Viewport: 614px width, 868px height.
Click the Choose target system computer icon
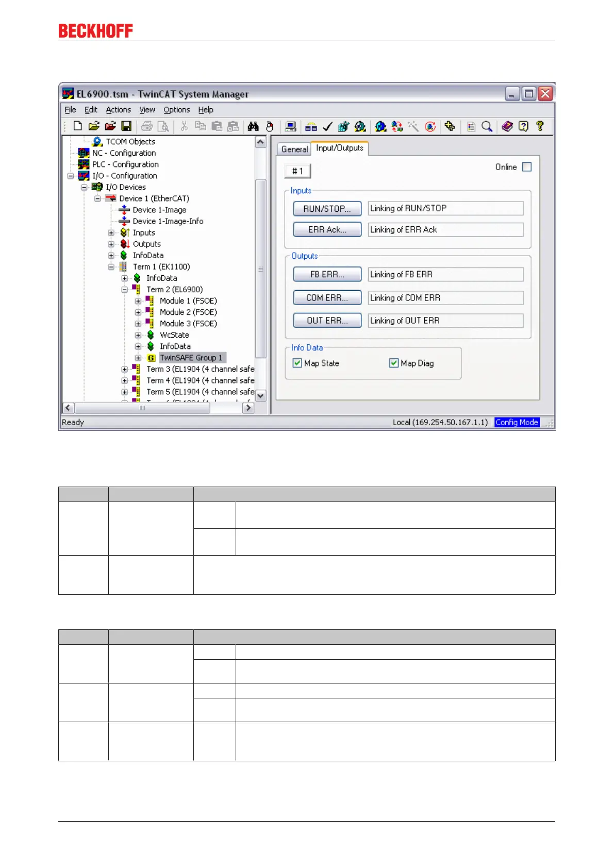click(x=291, y=126)
